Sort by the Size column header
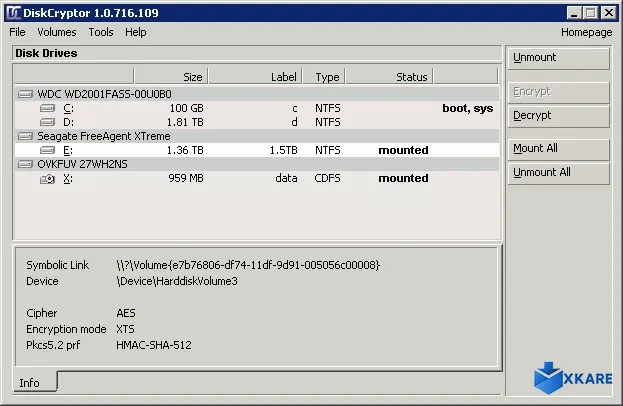623x406 pixels. (171, 76)
